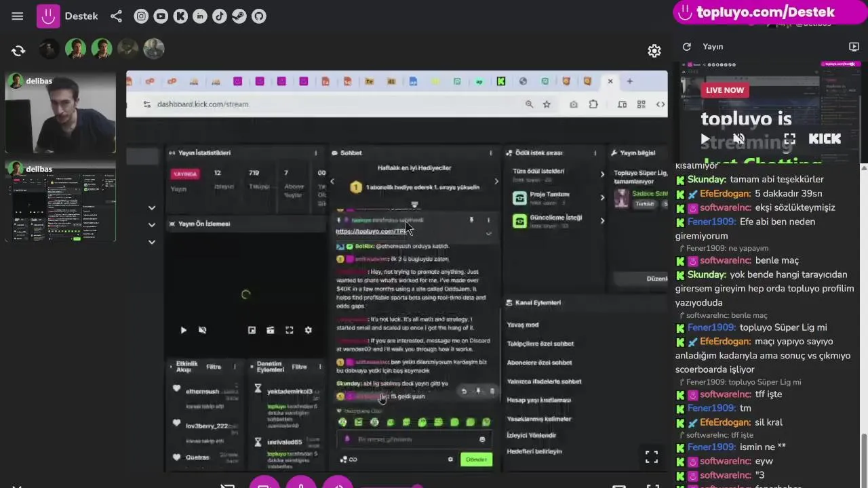Screen dimensions: 868x488
Task: Collapse pinned message chevron in Sohbet
Action: (488, 233)
